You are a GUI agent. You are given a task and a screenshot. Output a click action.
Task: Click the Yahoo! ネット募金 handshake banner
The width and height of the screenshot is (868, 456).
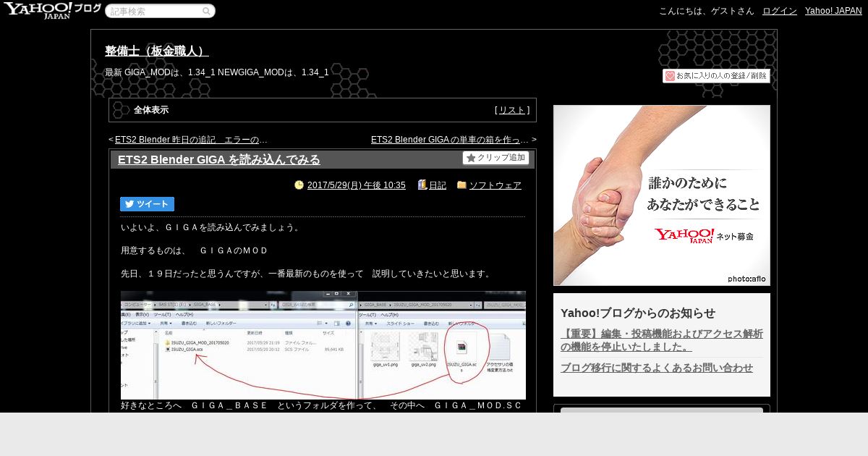(x=662, y=195)
